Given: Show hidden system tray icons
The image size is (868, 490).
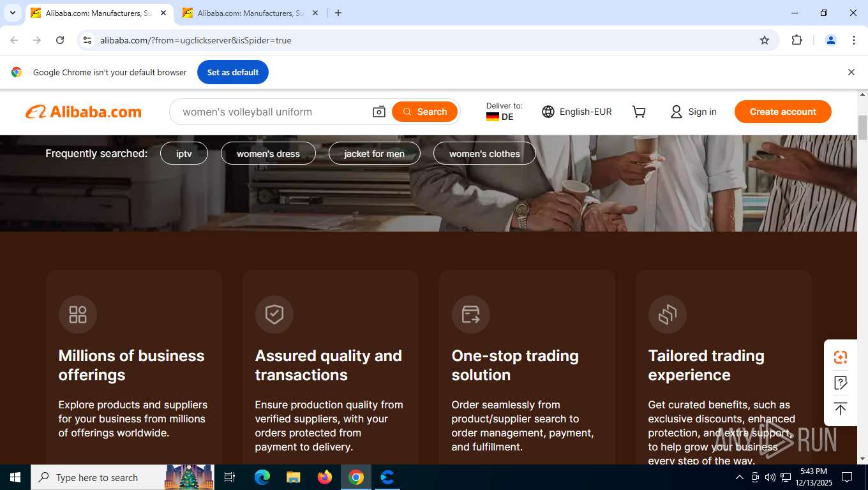Looking at the screenshot, I should [739, 477].
